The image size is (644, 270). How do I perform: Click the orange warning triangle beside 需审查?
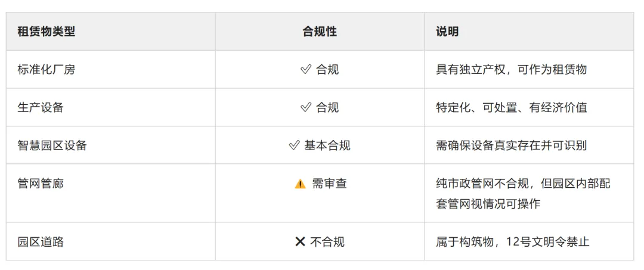click(x=300, y=184)
